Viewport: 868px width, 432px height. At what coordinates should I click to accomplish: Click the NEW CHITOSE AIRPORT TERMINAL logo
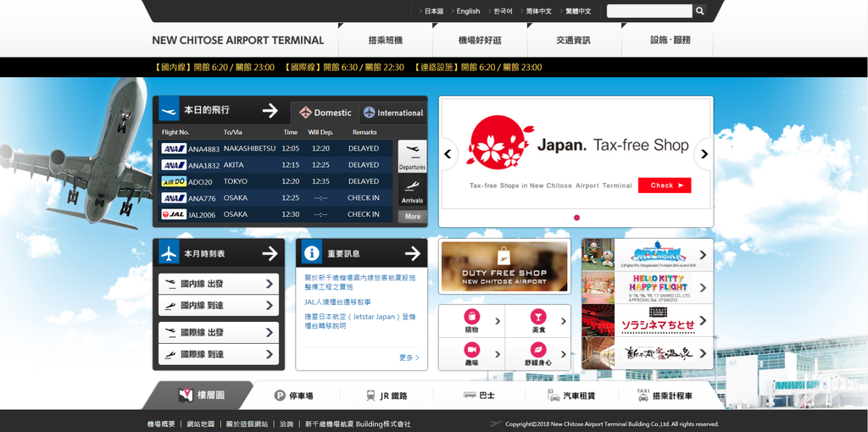click(x=238, y=41)
